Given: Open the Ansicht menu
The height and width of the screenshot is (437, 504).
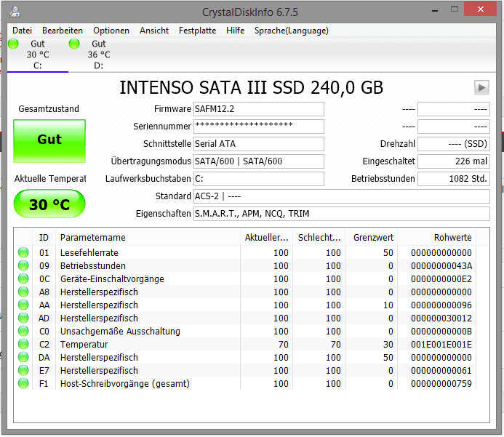Looking at the screenshot, I should (154, 31).
